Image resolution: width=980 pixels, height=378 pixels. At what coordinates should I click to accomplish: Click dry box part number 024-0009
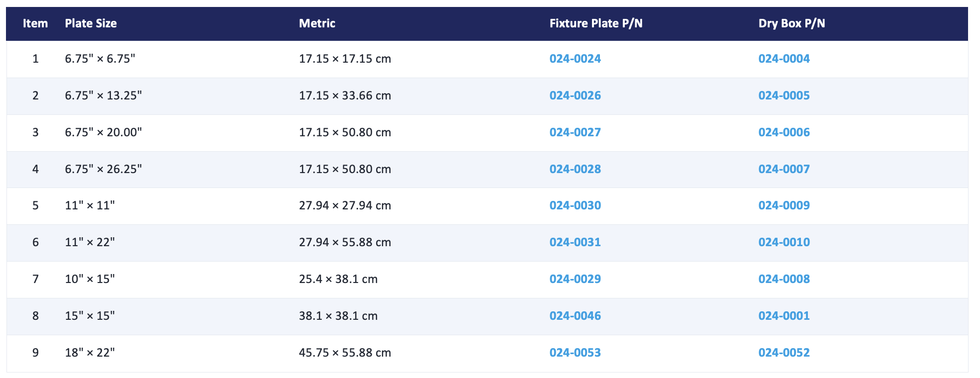click(784, 205)
